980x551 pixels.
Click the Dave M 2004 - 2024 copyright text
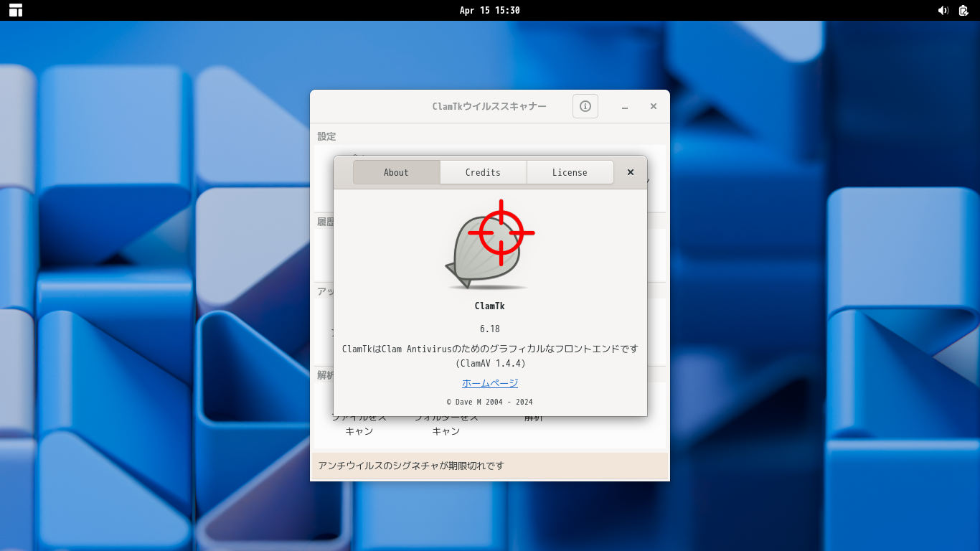490,402
